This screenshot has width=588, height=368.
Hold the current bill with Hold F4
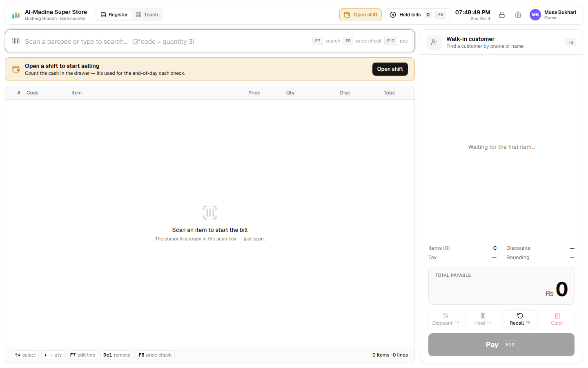coord(483,319)
